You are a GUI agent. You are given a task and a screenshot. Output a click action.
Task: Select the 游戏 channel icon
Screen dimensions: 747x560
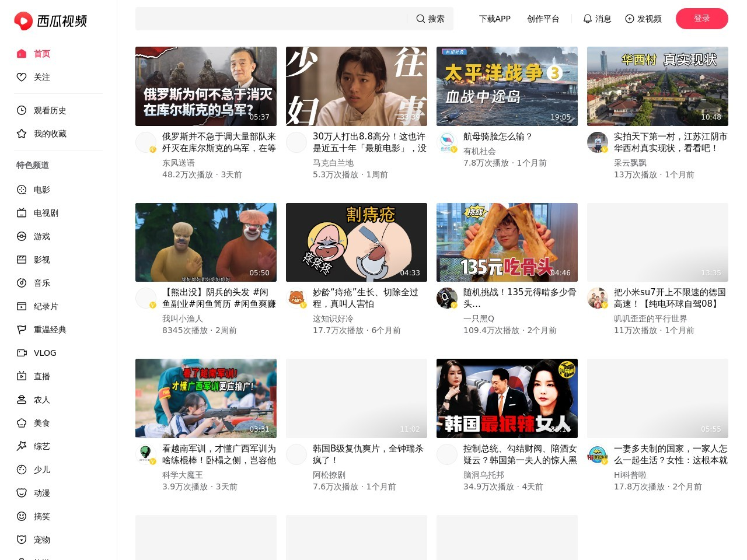tap(22, 236)
